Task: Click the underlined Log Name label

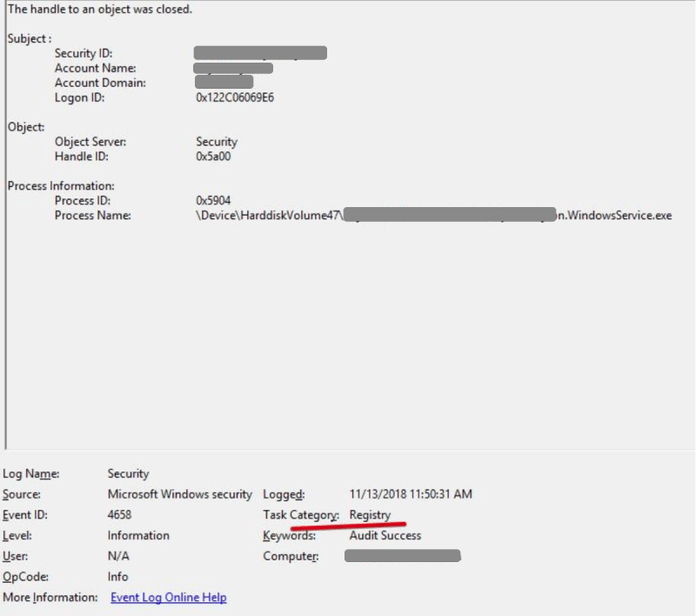Action: 31,473
